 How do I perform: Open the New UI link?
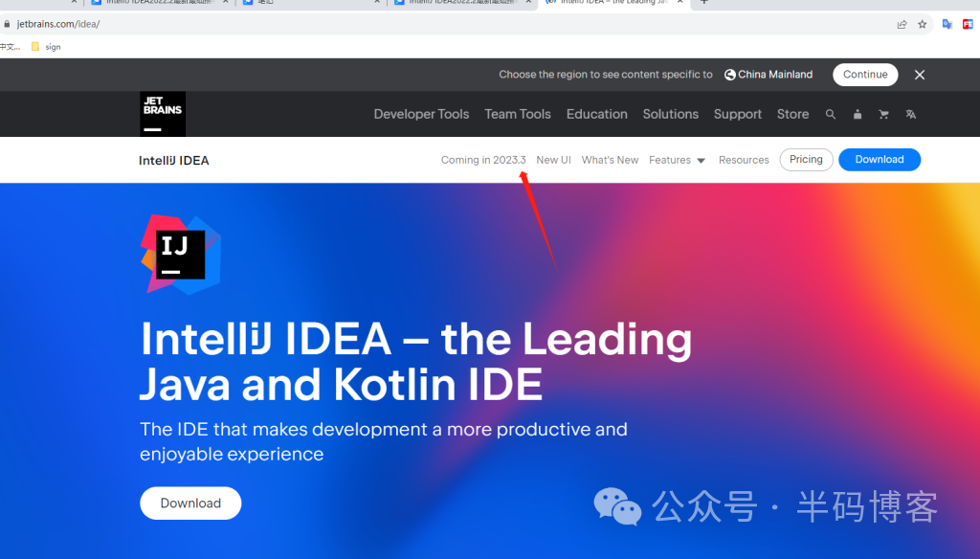(x=553, y=160)
